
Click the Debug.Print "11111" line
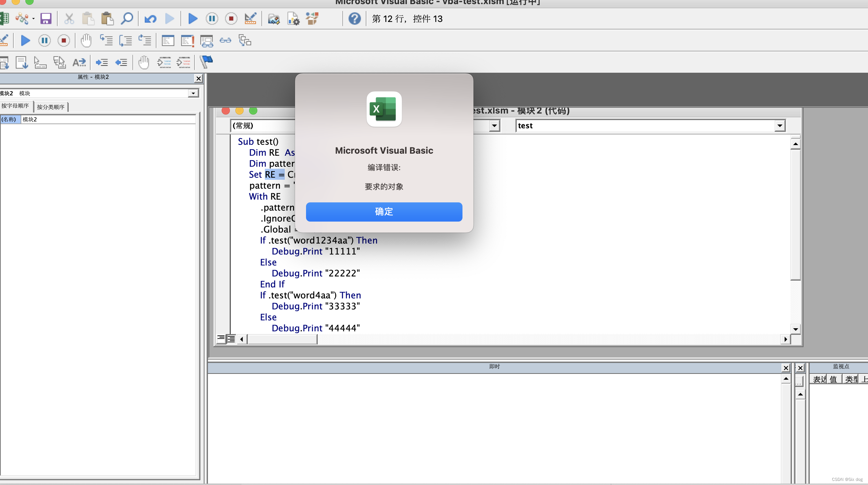pos(316,251)
